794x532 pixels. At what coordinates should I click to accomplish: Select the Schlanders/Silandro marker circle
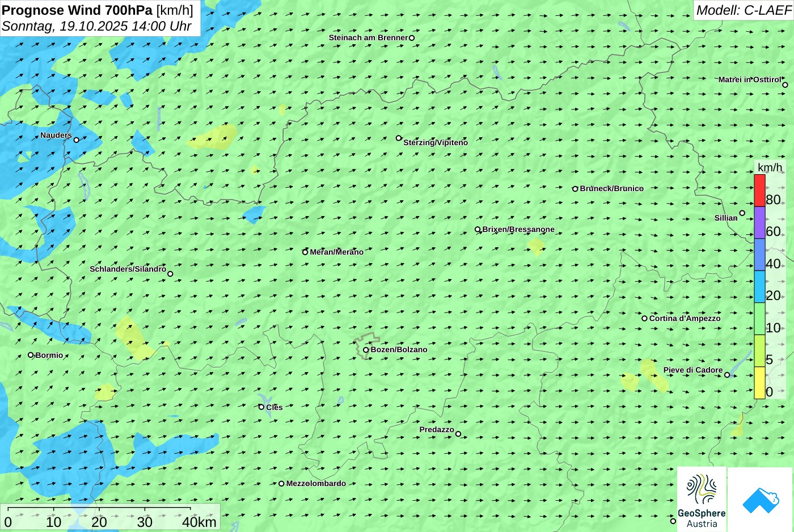pos(170,274)
